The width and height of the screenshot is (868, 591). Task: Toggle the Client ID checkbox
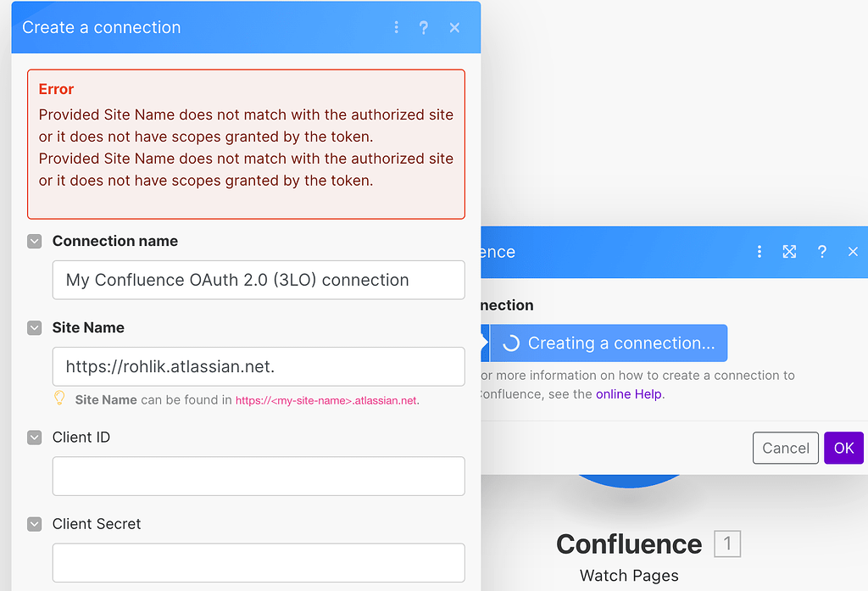(34, 438)
